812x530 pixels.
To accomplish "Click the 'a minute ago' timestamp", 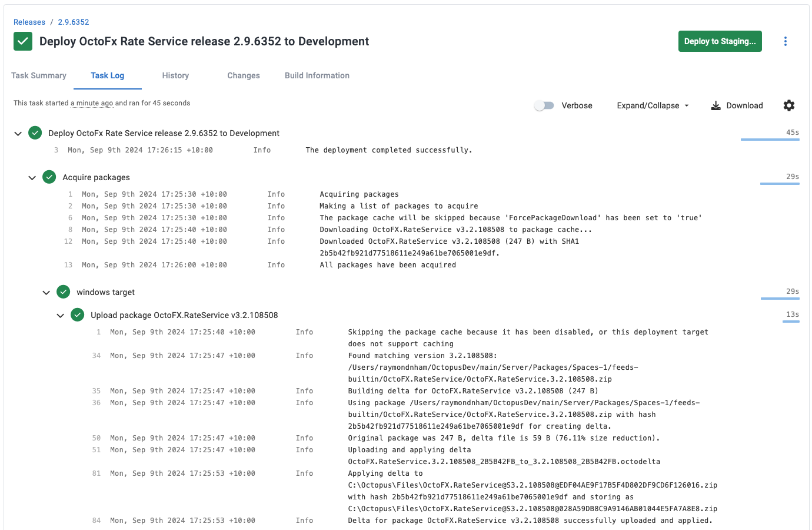I will 92,103.
